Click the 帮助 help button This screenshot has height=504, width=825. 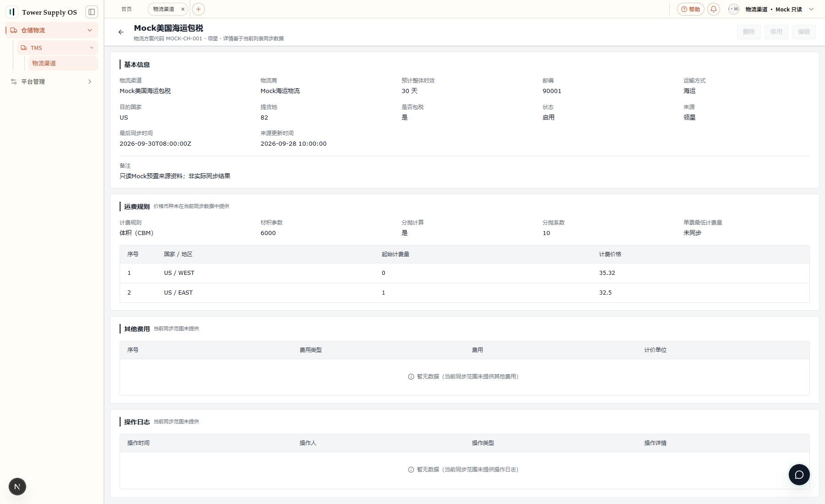pyautogui.click(x=691, y=9)
